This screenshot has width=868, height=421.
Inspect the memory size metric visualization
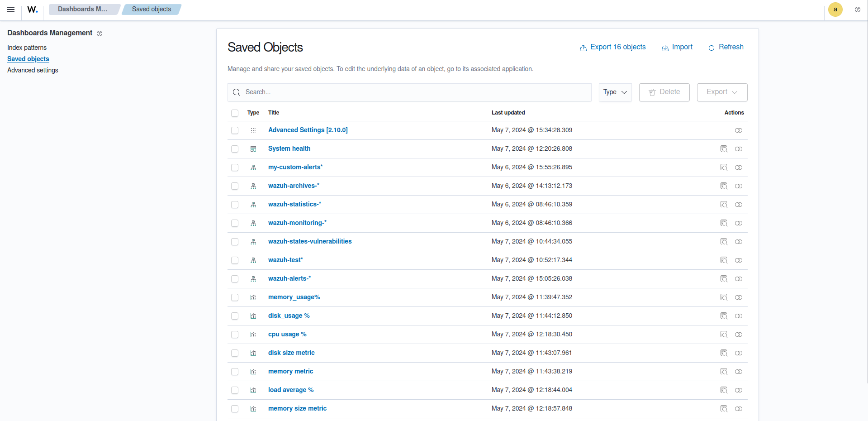(724, 409)
